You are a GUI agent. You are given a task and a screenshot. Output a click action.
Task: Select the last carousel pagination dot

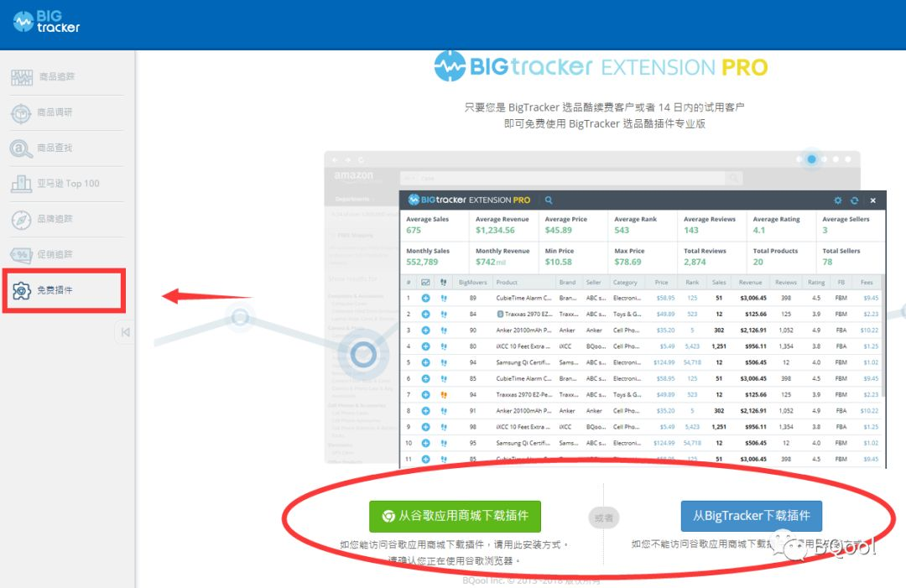[x=847, y=159]
